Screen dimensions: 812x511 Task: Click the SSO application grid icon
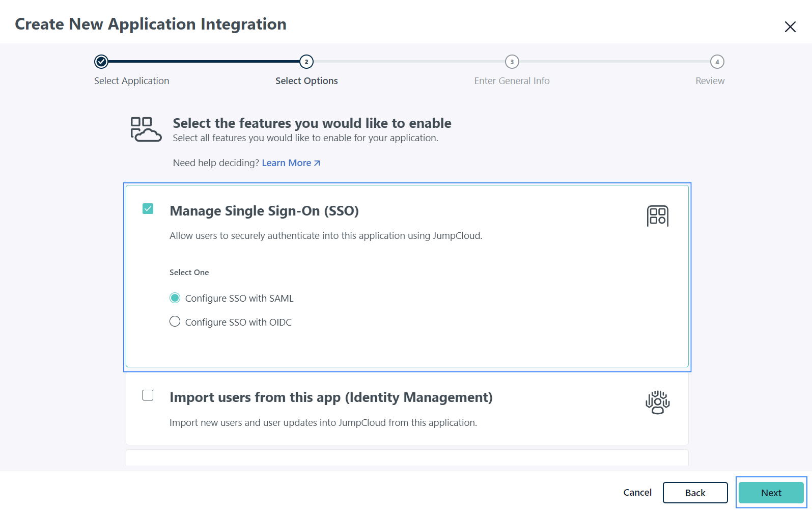click(x=657, y=216)
